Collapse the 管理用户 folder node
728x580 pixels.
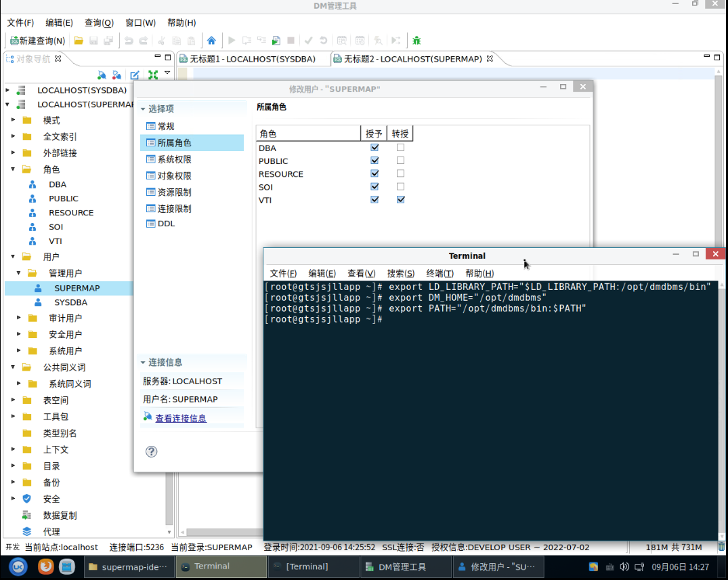18,272
